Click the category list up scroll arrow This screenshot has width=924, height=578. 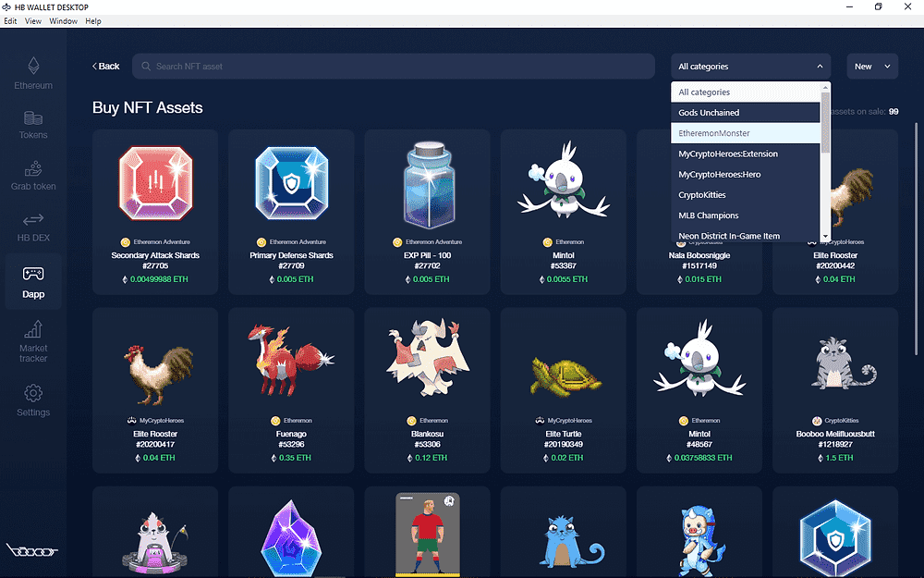tap(825, 87)
